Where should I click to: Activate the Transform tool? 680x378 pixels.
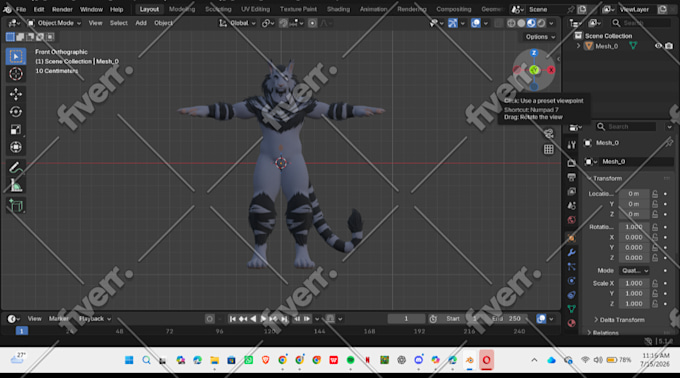click(x=16, y=147)
